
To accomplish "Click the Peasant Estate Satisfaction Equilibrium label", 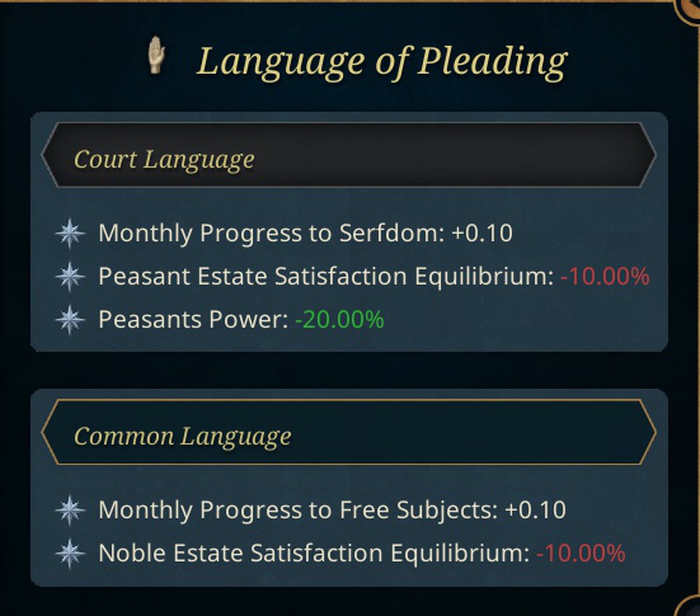I will pos(325,276).
